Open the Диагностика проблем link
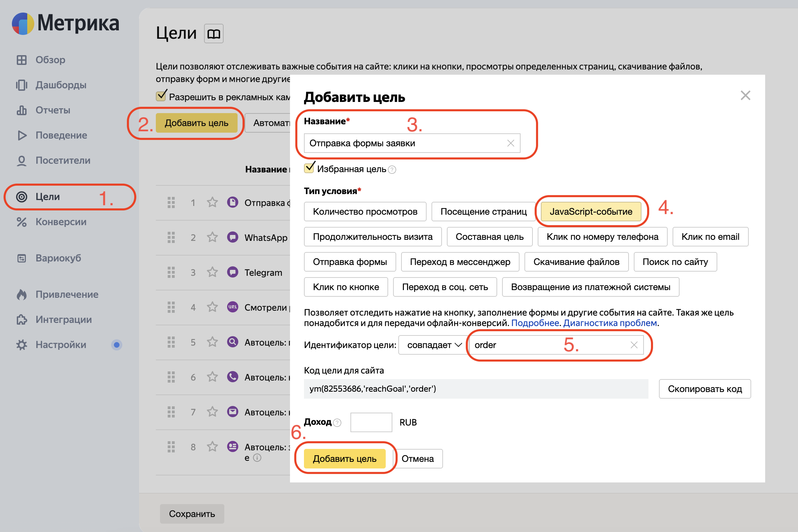798x532 pixels. (x=610, y=323)
